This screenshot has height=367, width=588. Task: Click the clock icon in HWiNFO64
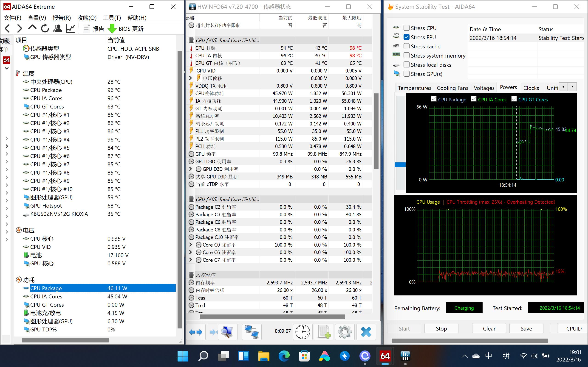(302, 332)
